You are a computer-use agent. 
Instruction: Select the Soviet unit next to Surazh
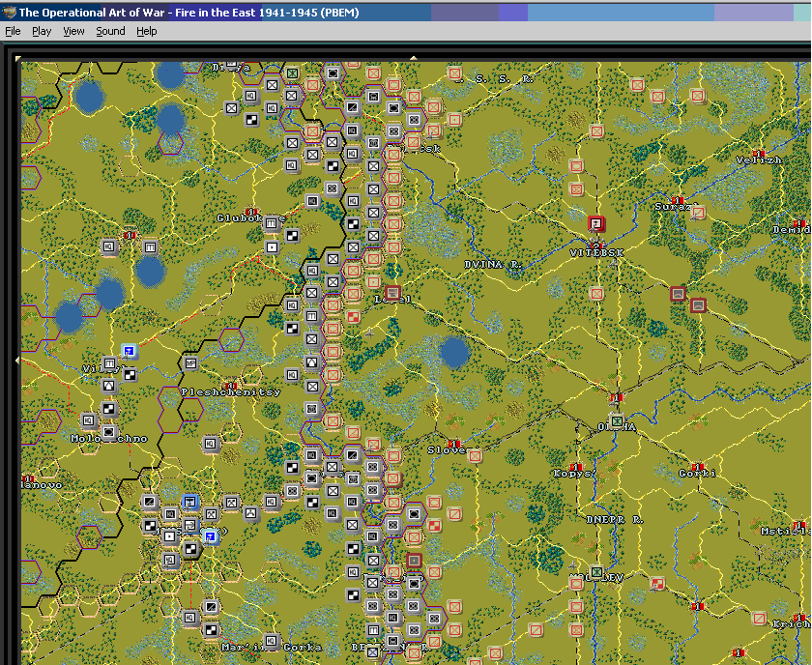click(x=698, y=212)
